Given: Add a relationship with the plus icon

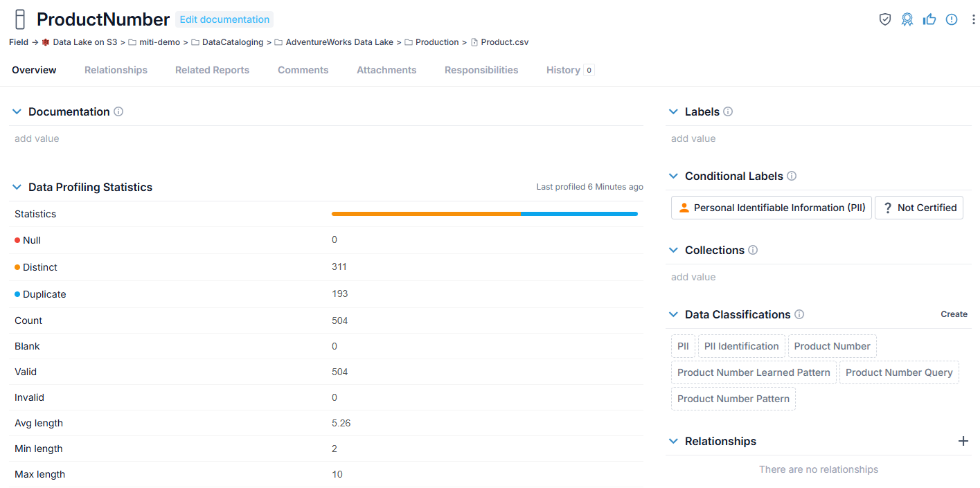Looking at the screenshot, I should [963, 441].
